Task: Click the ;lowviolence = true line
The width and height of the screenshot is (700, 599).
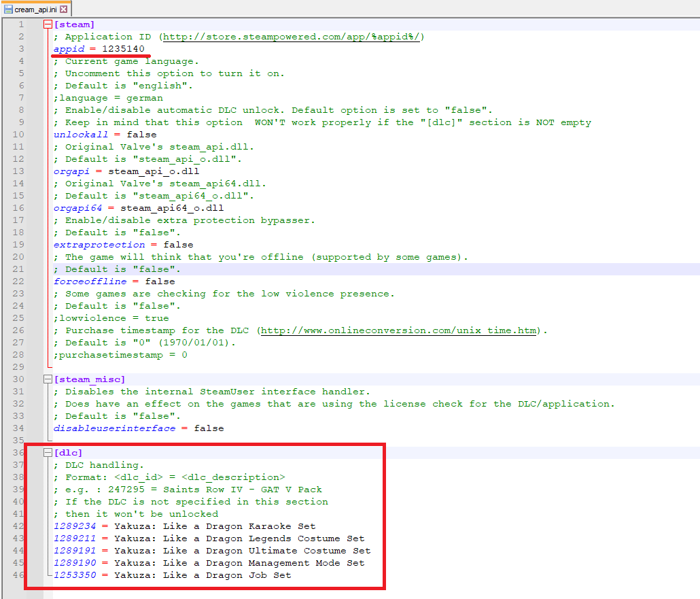Action: coord(111,318)
